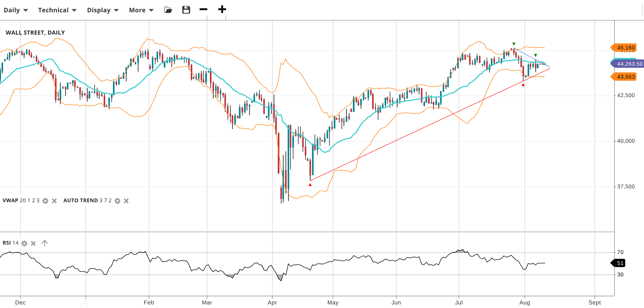Image resolution: width=644 pixels, height=308 pixels.
Task: Click the 44,263.50 current price tag
Action: tap(628, 64)
